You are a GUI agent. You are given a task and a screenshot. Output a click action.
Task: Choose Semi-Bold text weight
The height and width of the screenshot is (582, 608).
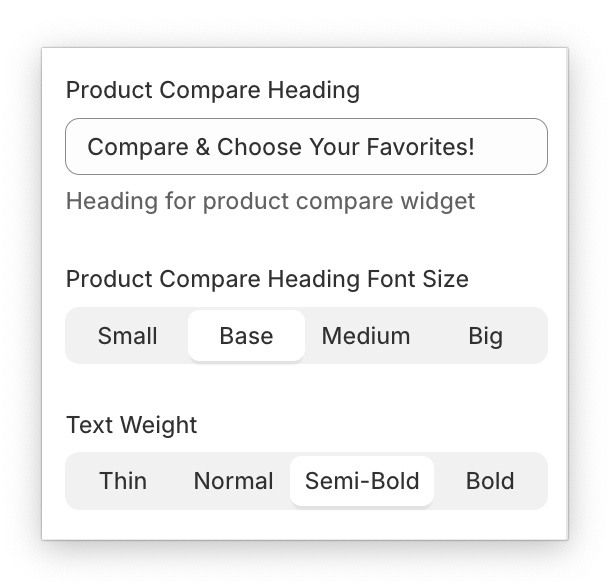pyautogui.click(x=362, y=481)
